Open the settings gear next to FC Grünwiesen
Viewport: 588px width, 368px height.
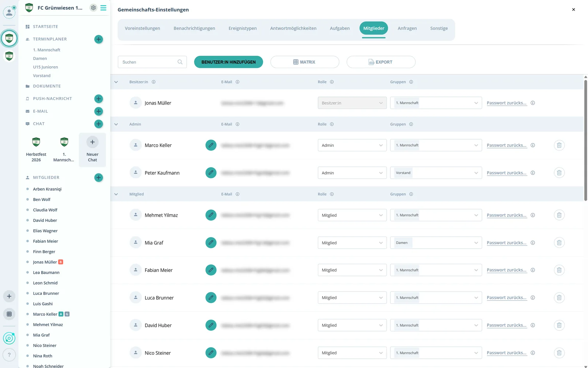(x=93, y=8)
